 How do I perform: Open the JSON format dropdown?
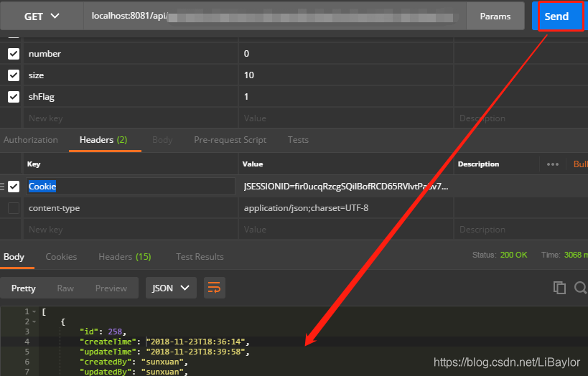point(171,288)
